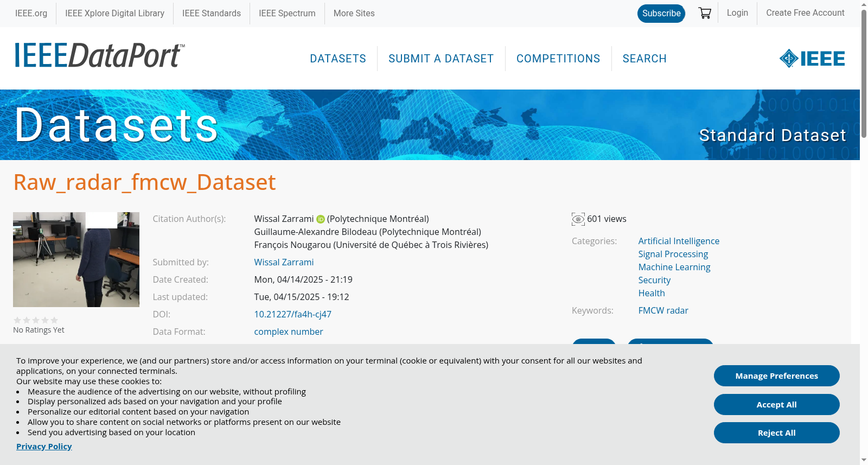Image resolution: width=868 pixels, height=465 pixels.
Task: Open the Security category
Action: coord(654,280)
